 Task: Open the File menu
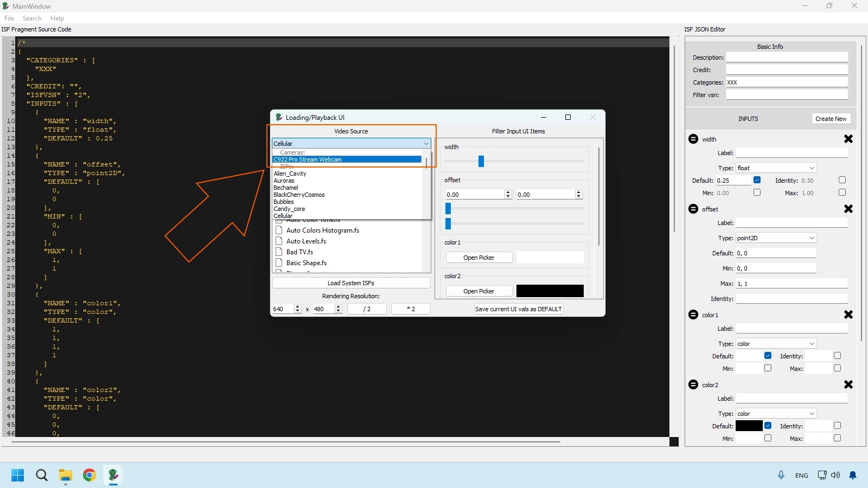pos(9,18)
